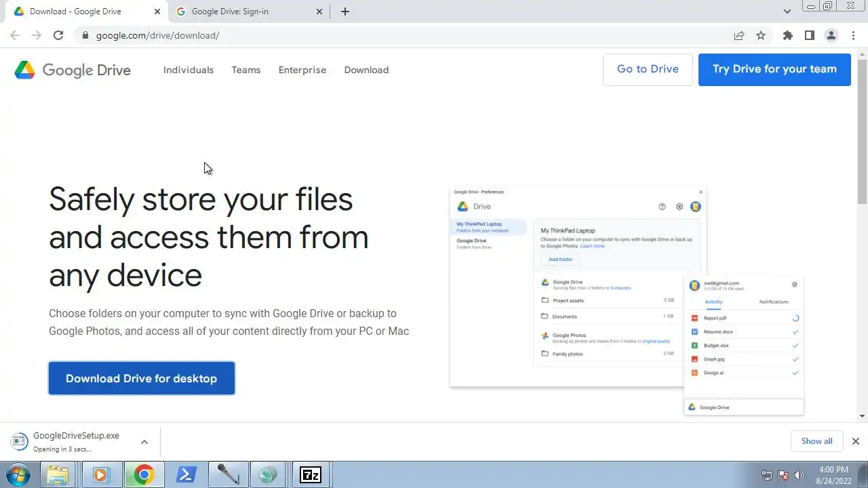Viewport: 868px width, 488px height.
Task: Click the browser forward arrow
Action: coord(37,35)
